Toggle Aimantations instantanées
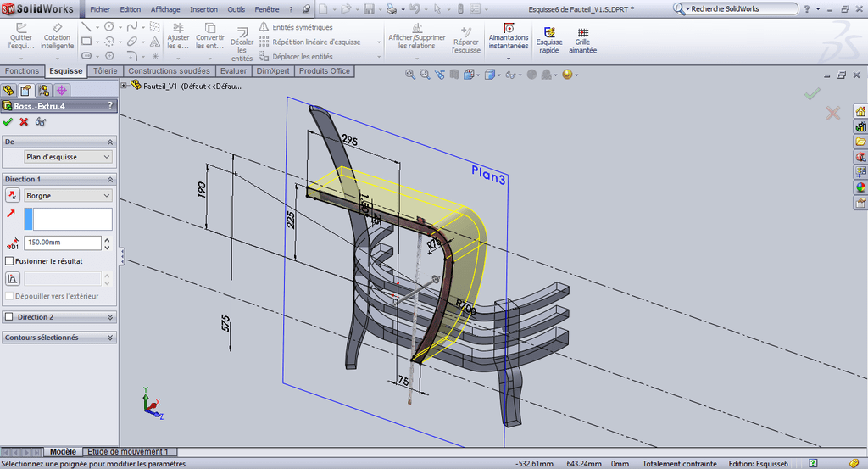Viewport: 868px width, 469px height. pyautogui.click(x=509, y=36)
